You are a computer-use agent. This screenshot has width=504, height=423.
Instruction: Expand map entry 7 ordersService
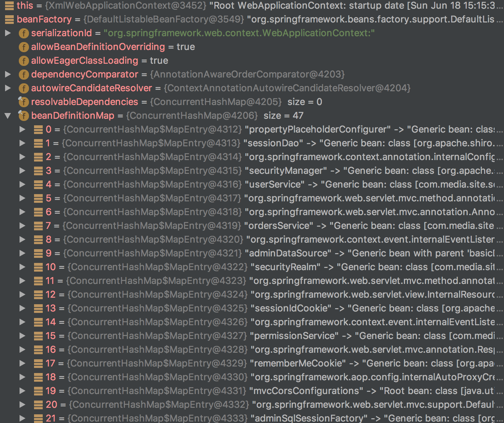(22, 226)
